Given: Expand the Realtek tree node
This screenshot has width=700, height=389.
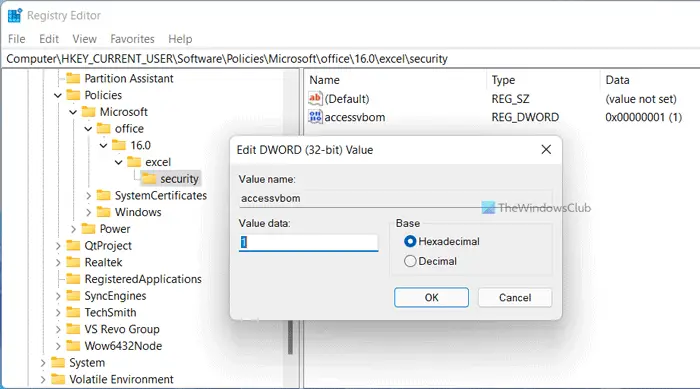Looking at the screenshot, I should tap(58, 263).
